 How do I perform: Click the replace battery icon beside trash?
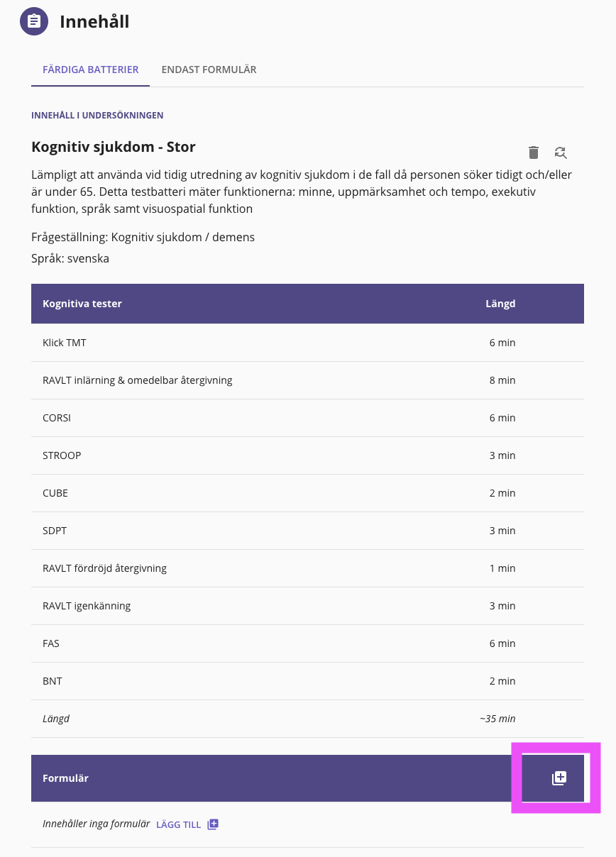[x=561, y=152]
